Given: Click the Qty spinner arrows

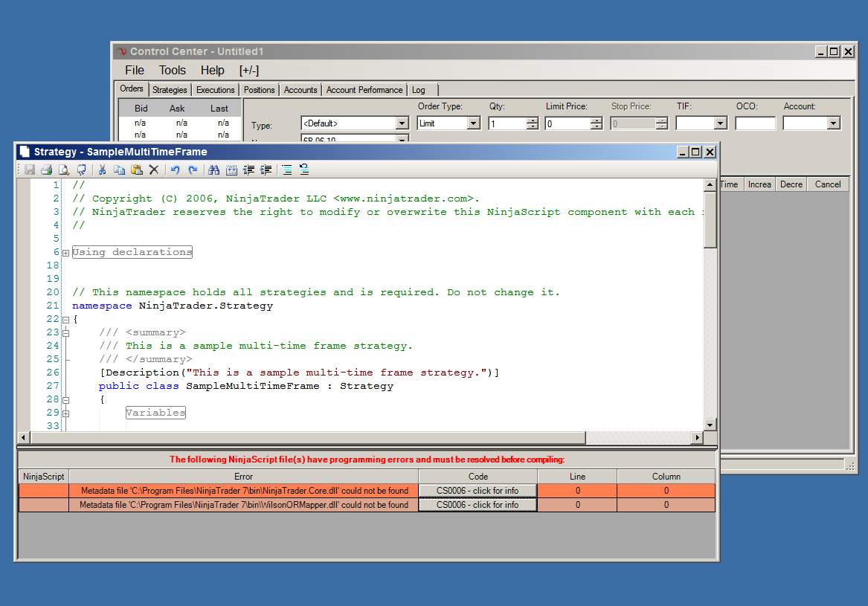Looking at the screenshot, I should [x=533, y=123].
